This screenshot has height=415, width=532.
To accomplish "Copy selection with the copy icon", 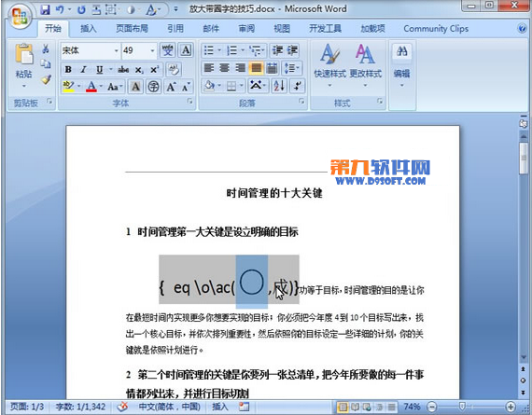I will click(46, 64).
